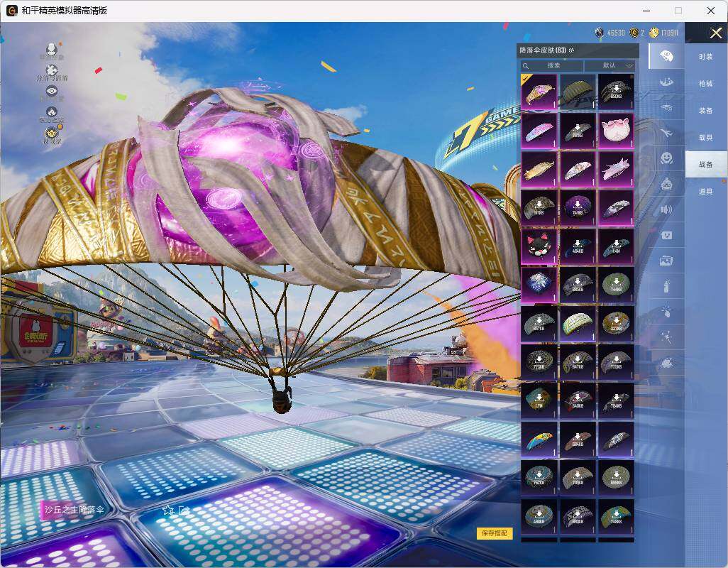Image resolution: width=728 pixels, height=568 pixels.
Task: Open the voice pack speaker icon
Action: pos(666,209)
